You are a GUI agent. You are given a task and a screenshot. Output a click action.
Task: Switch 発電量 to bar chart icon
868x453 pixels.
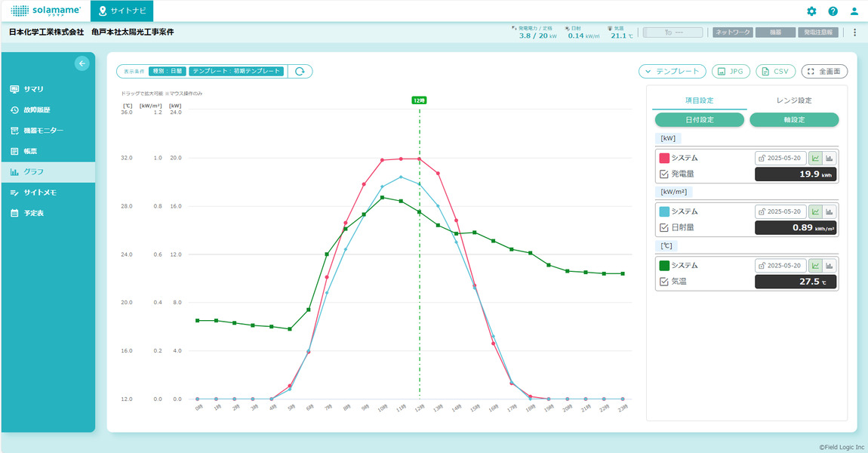pyautogui.click(x=829, y=159)
